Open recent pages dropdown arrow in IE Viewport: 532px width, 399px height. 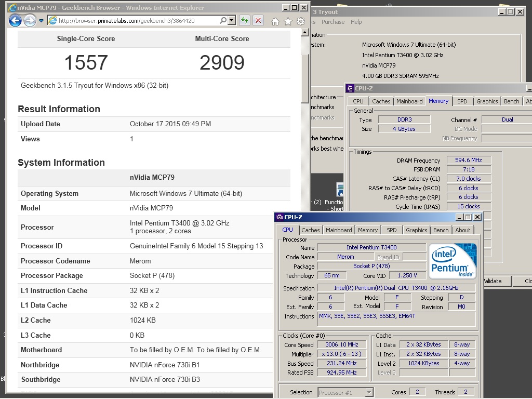[x=41, y=21]
